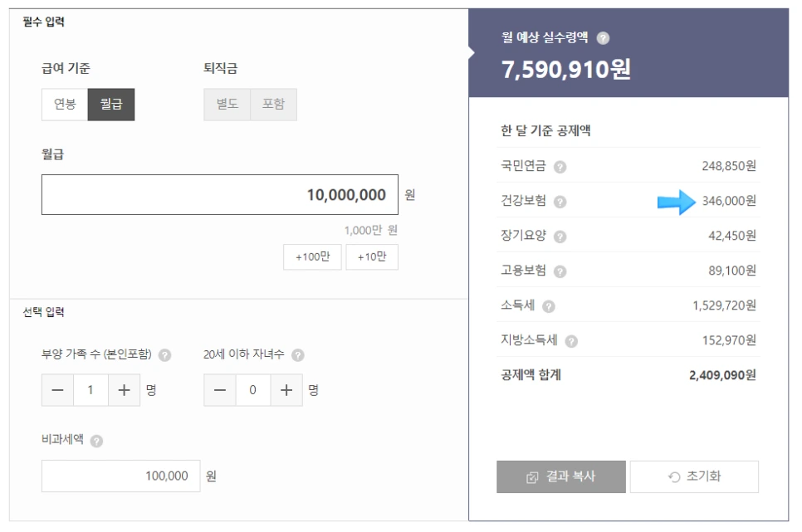802x532 pixels.
Task: Click the 지방소득세 help icon
Action: 571,341
